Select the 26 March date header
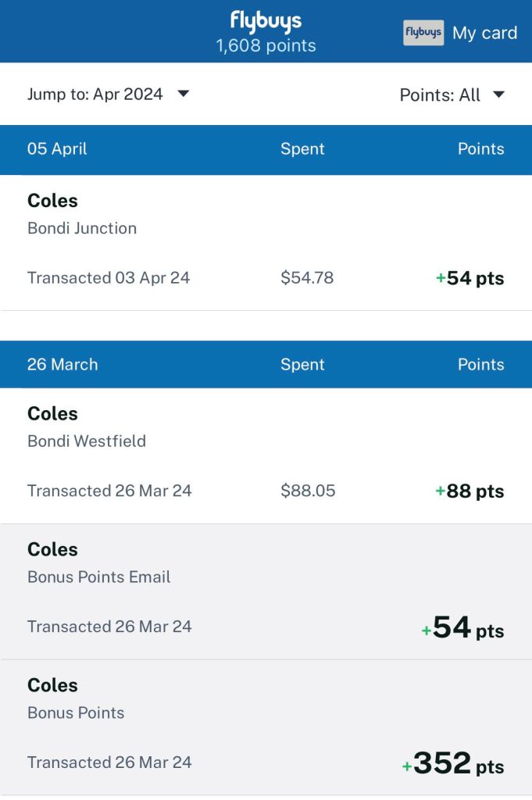The image size is (532, 800). tap(62, 365)
